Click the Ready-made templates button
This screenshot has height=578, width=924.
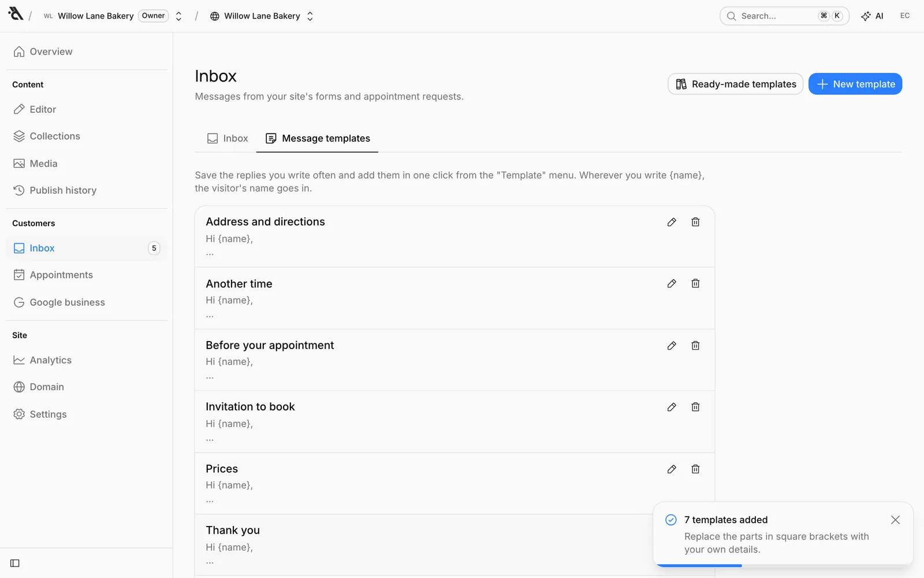[x=735, y=84]
